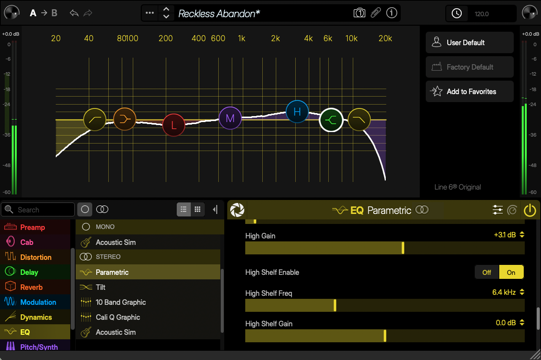Toggle the EQ block power button
The width and height of the screenshot is (541, 360).
tap(530, 210)
